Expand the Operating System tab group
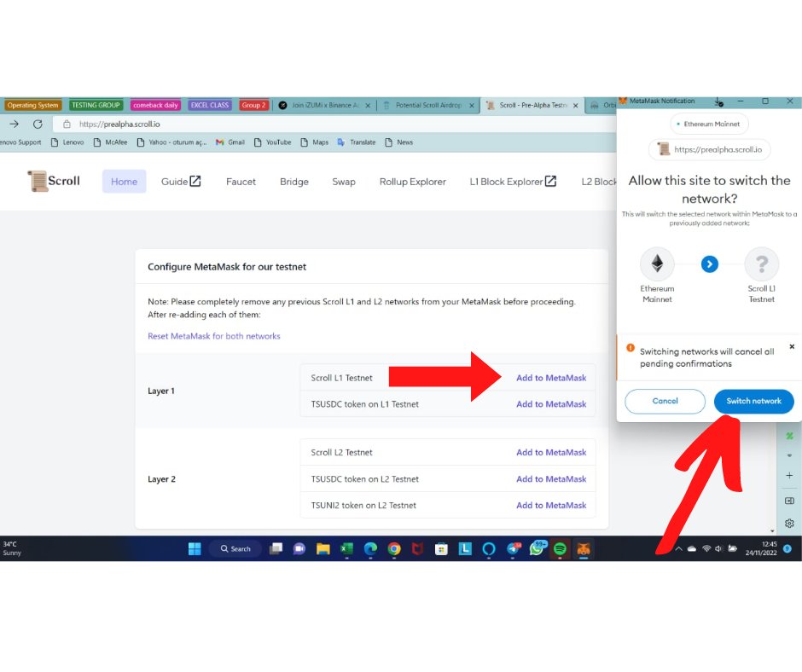The width and height of the screenshot is (802, 672). point(32,105)
